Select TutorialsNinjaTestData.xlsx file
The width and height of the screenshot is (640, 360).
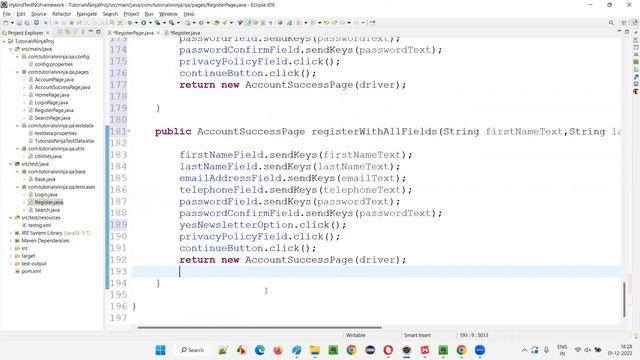pos(64,141)
